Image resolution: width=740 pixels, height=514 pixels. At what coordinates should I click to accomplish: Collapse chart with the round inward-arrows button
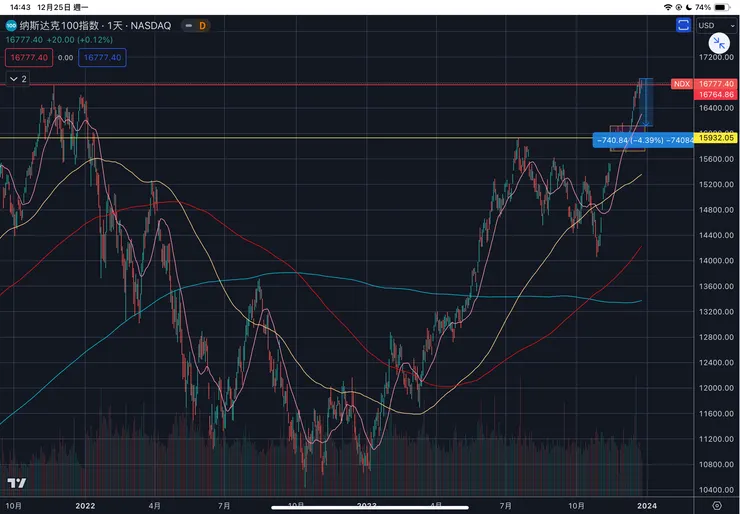pyautogui.click(x=719, y=43)
